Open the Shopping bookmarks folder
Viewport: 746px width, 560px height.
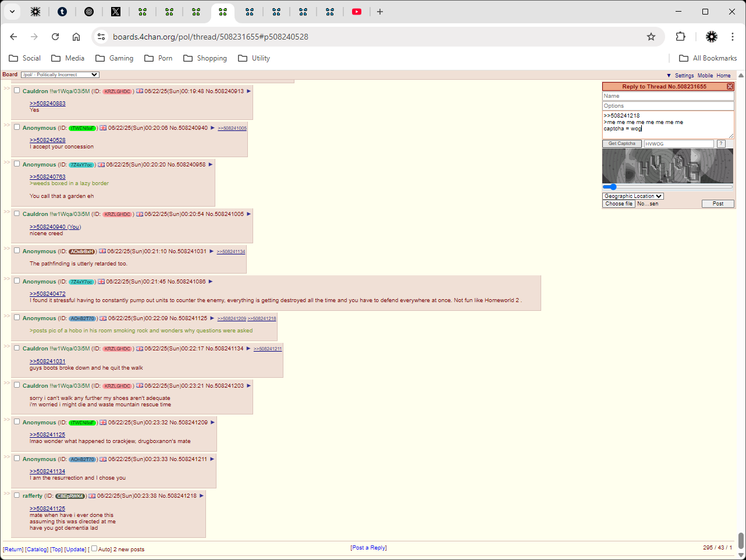tap(205, 58)
